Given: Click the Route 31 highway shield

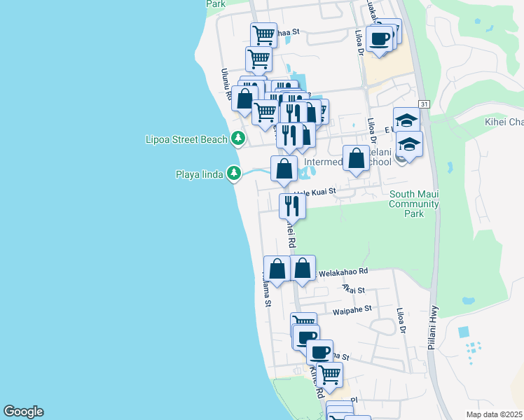Looking at the screenshot, I should click(424, 104).
